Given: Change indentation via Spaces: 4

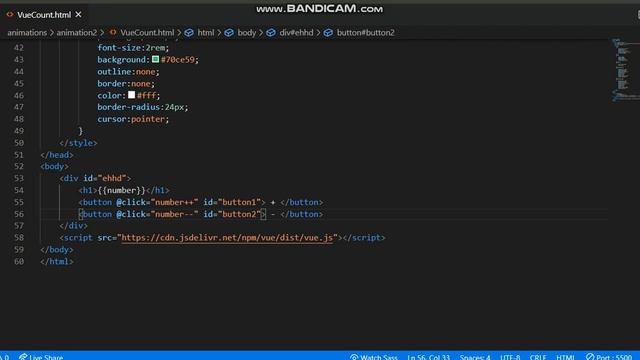Looking at the screenshot, I should pos(475,357).
